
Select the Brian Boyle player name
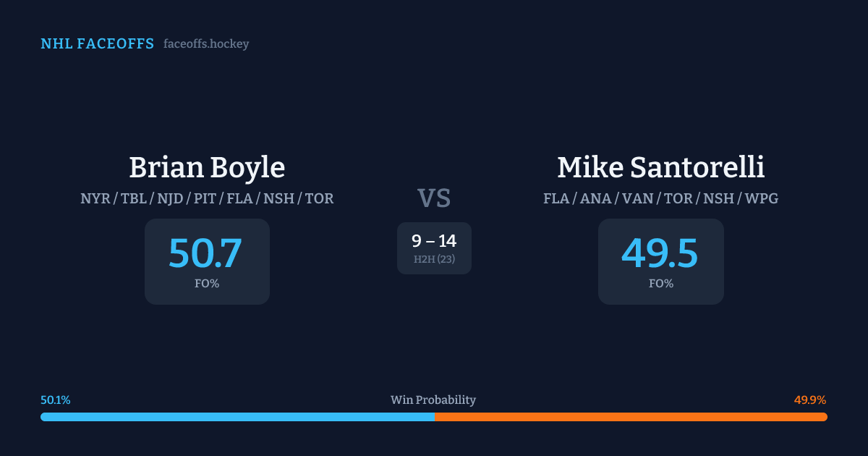pyautogui.click(x=207, y=167)
